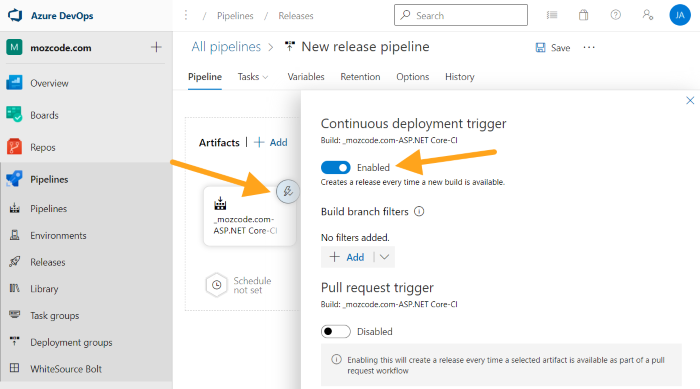Screen dimensions: 700x389
Task: Click the mozcode.com project name
Action: (x=61, y=48)
